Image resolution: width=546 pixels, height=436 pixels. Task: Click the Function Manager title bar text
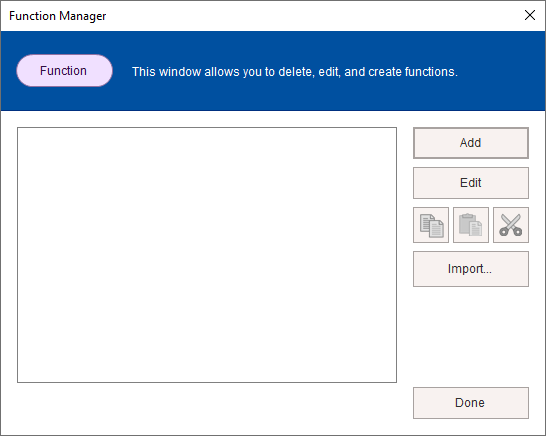57,16
